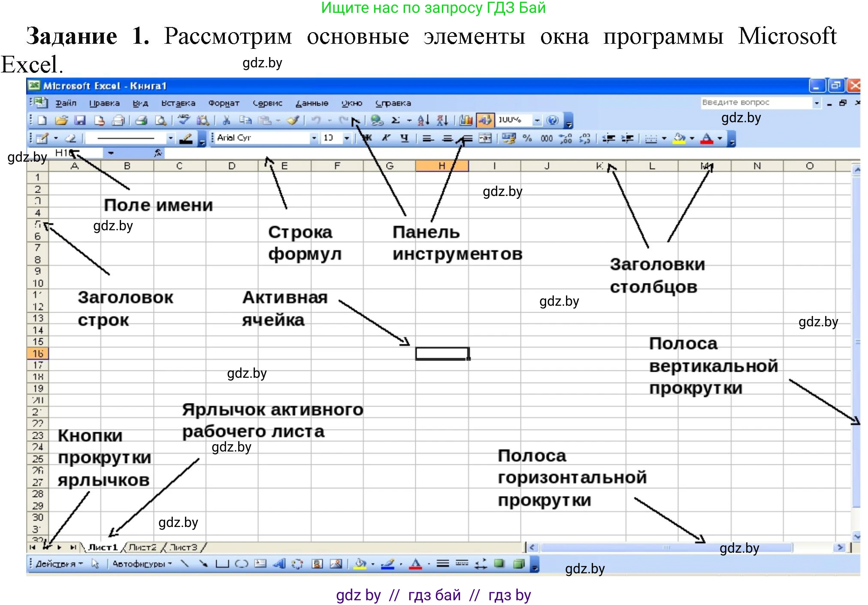The height and width of the screenshot is (605, 868).
Task: Toggle Italic (К) formatting
Action: (x=386, y=138)
